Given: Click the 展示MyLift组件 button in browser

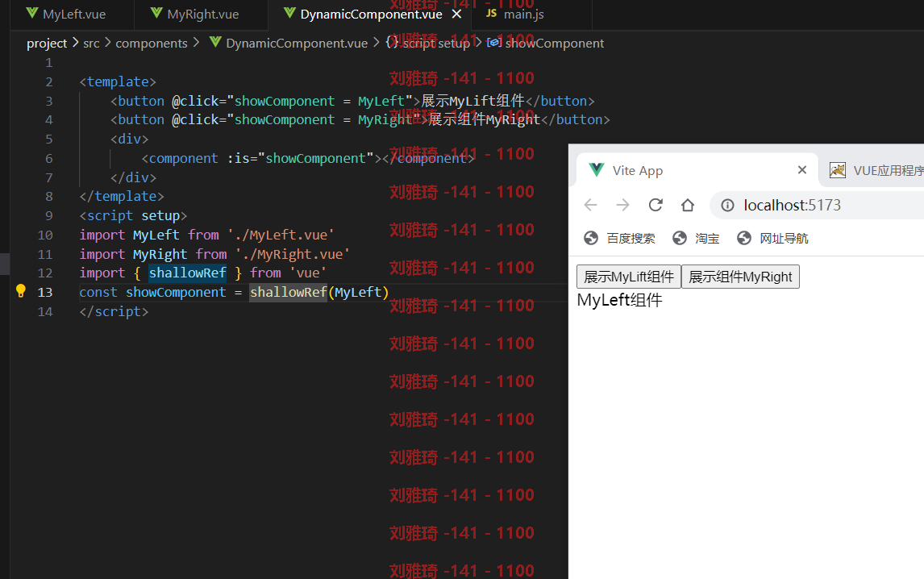Looking at the screenshot, I should (629, 277).
